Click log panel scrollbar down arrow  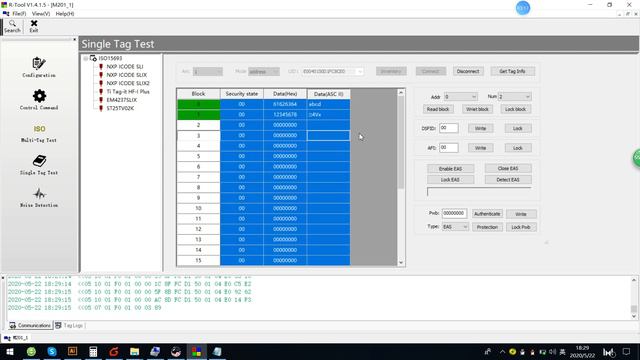tap(634, 316)
